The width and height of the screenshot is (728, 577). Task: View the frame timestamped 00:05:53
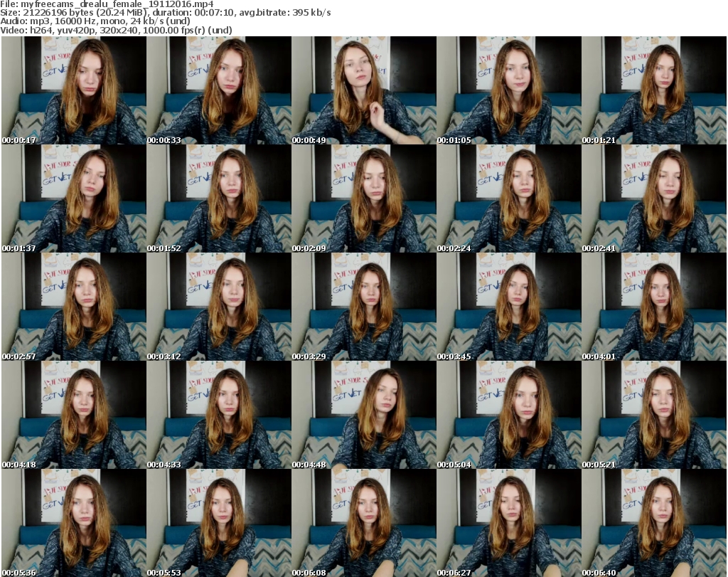[219, 523]
